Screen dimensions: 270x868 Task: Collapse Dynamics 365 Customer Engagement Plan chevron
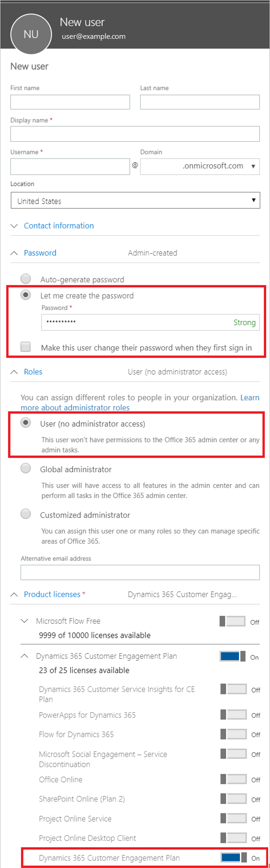[24, 656]
